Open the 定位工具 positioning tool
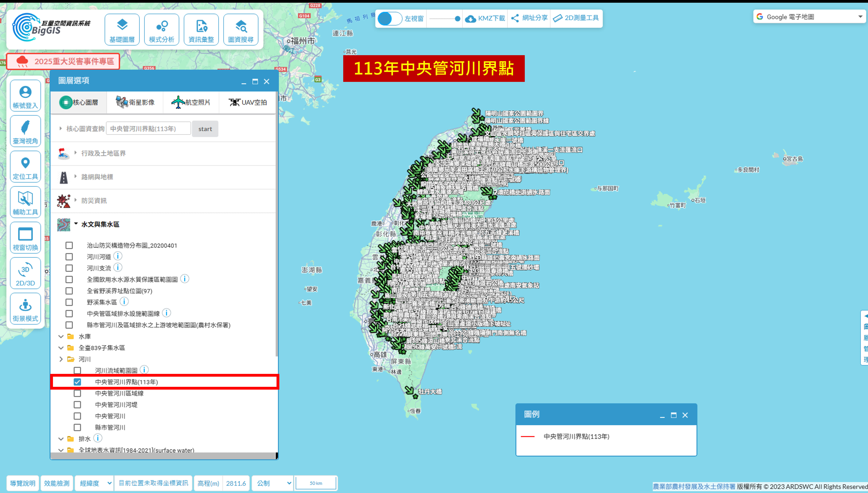The height and width of the screenshot is (493, 868). [x=25, y=167]
